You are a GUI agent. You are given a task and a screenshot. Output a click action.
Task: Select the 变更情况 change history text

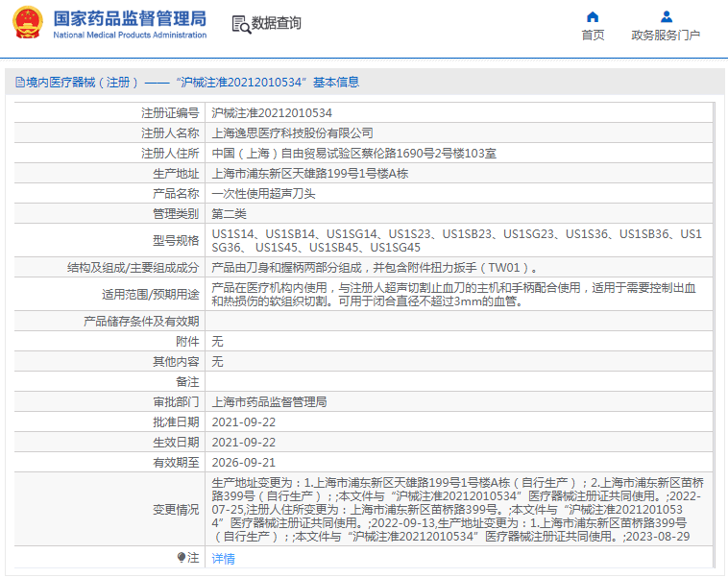(458, 509)
